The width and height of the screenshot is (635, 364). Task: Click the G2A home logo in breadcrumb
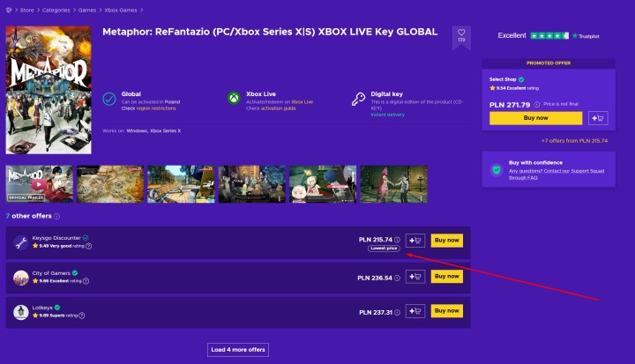click(9, 10)
